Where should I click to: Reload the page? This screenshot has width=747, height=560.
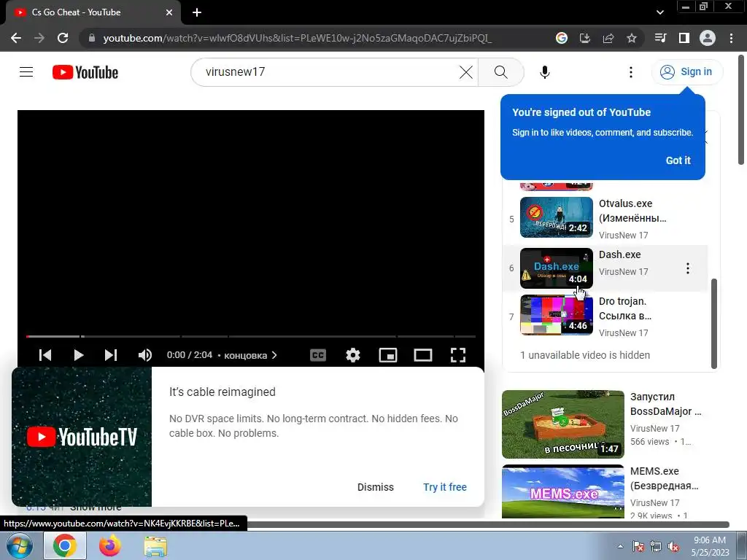pyautogui.click(x=63, y=38)
